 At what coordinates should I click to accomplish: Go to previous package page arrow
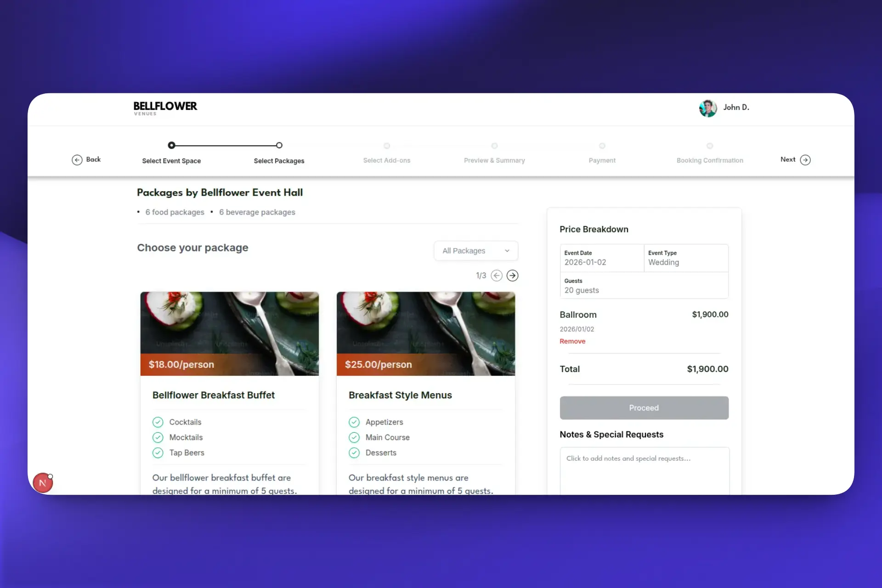pos(496,276)
